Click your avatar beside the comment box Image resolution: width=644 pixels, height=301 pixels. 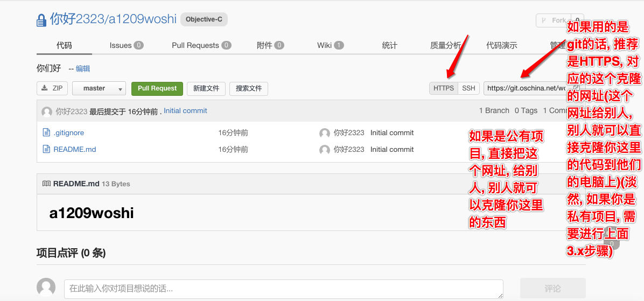coord(46,287)
